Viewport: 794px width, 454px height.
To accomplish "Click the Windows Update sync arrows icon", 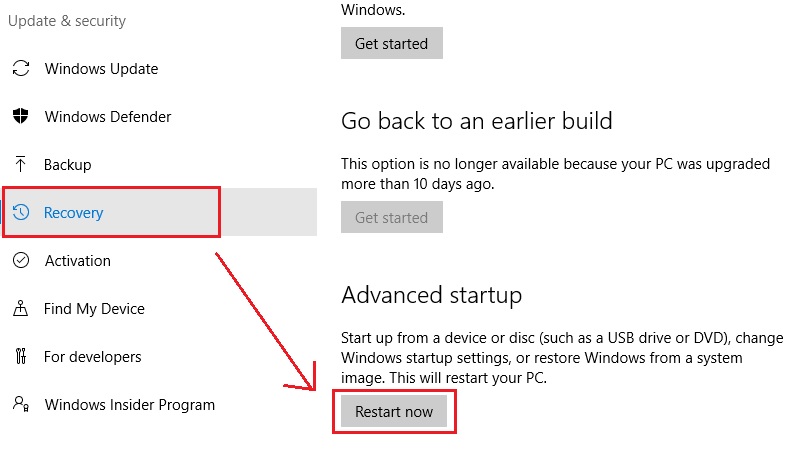I will pyautogui.click(x=20, y=69).
